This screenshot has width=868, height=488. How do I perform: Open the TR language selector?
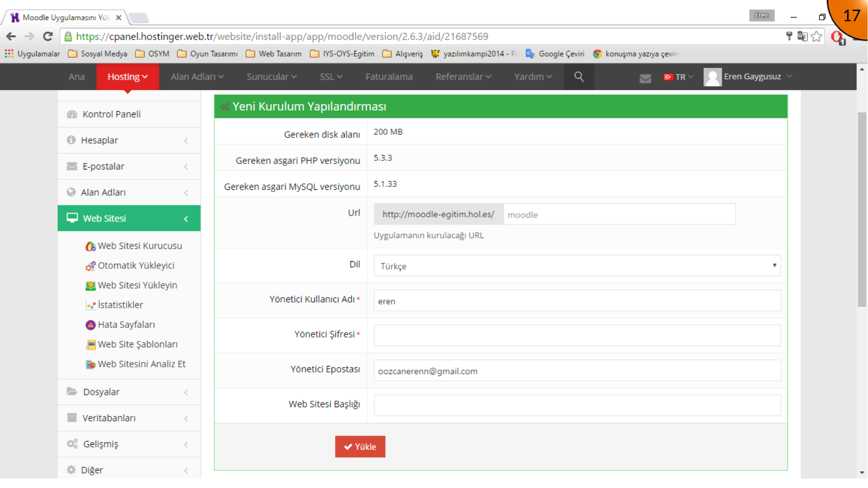click(678, 77)
